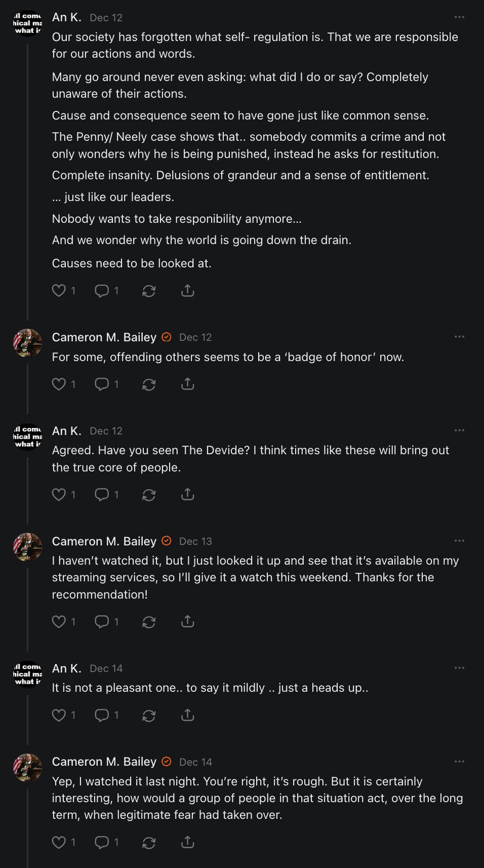Open An K.'s profile name on first comment
The image size is (484, 868).
[x=66, y=17]
